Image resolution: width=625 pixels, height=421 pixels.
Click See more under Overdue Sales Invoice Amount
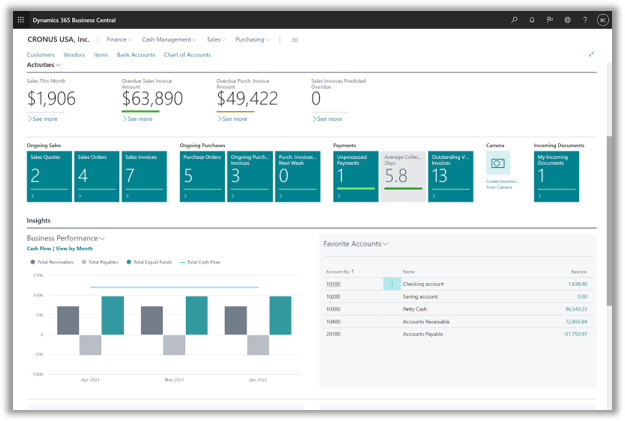point(138,119)
